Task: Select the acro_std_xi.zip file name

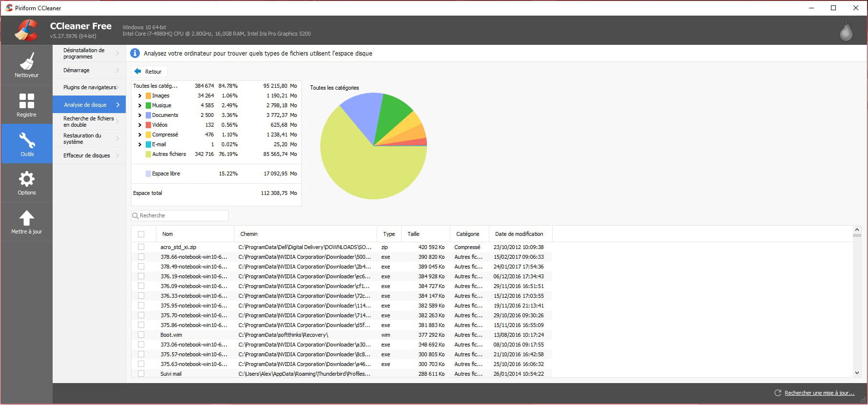Action: tap(178, 247)
